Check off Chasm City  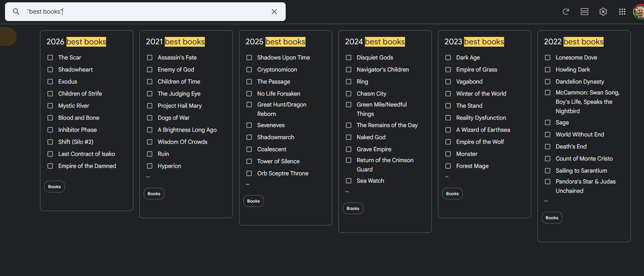click(x=349, y=94)
